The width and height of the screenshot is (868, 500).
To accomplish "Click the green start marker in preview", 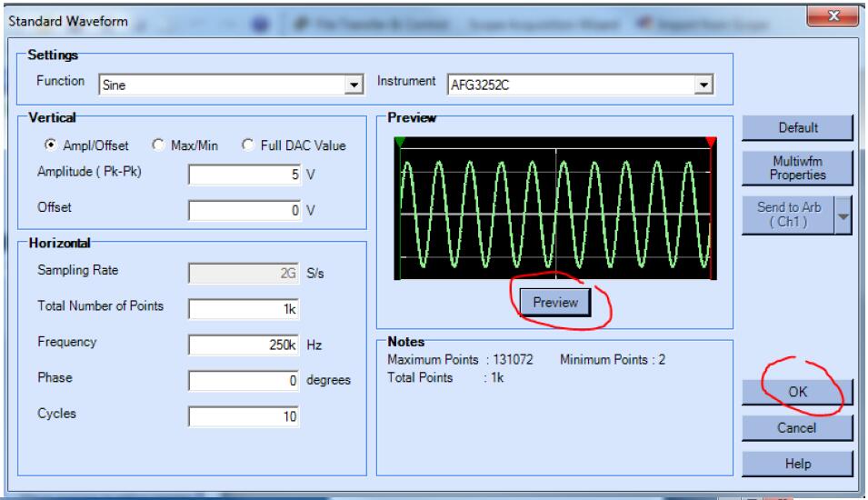I will pos(399,142).
